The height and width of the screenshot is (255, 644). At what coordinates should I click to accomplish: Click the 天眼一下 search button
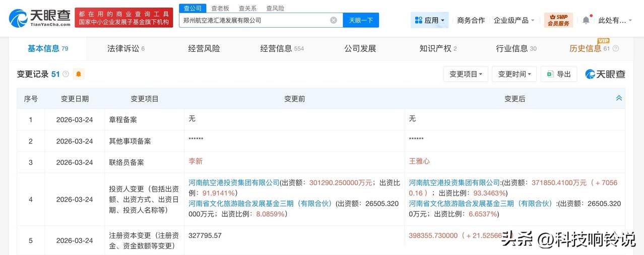pos(361,20)
